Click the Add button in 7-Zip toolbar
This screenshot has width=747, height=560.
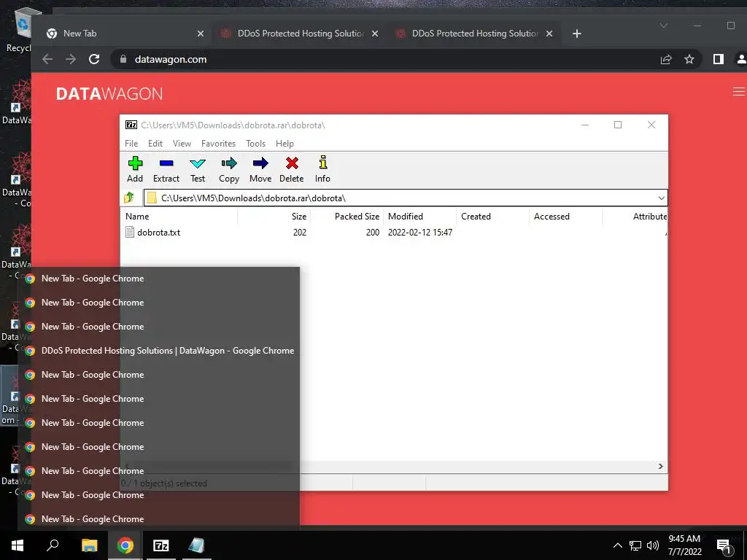click(135, 169)
